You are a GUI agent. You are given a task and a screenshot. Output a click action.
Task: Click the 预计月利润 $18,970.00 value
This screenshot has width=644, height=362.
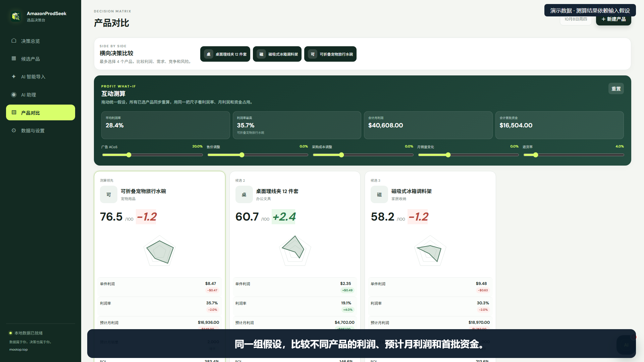(x=479, y=322)
